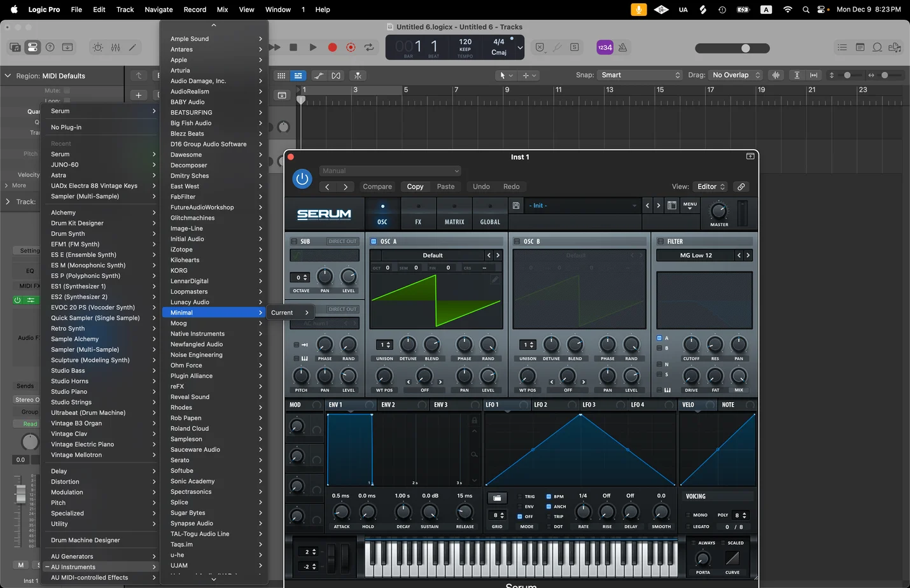The image size is (910, 588).
Task: Start playback with the Play button
Action: [312, 47]
